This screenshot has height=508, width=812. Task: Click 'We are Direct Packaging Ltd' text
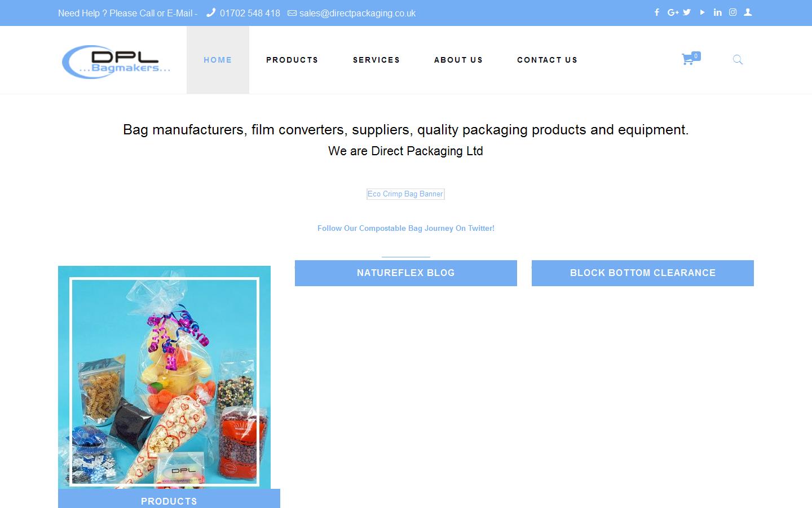[x=405, y=151]
